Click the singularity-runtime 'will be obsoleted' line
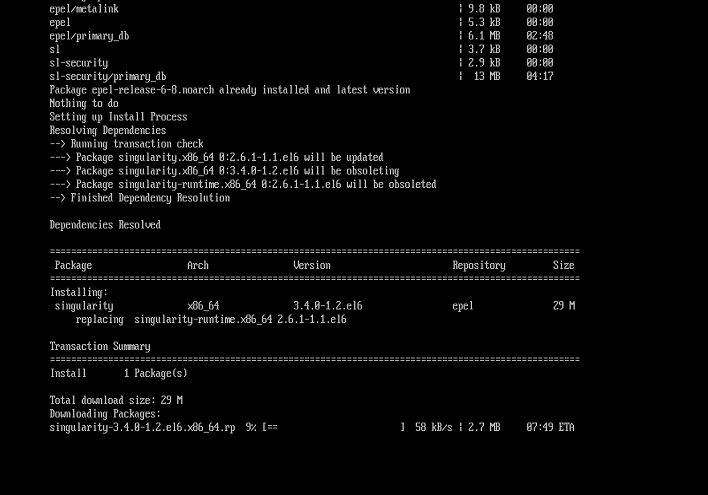This screenshot has height=495, width=708. pos(243,185)
